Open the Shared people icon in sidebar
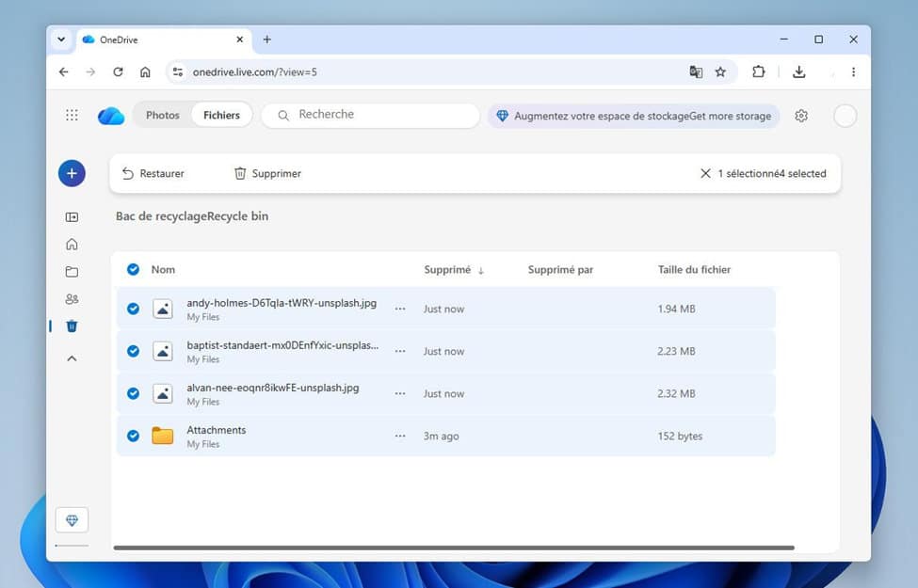Screen dimensions: 918x588 72,299
